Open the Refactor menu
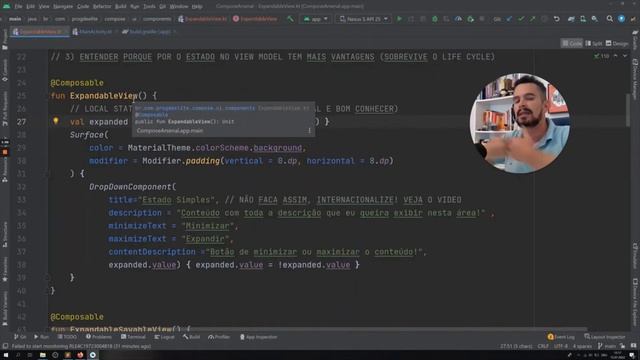This screenshot has height=360, width=640. [102, 7]
